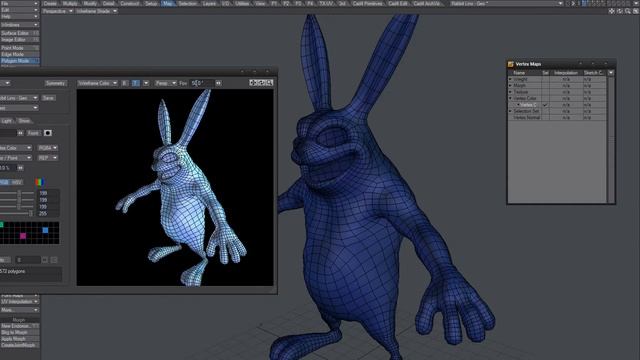
Task: Click Bkg to Morph button
Action: click(19, 333)
